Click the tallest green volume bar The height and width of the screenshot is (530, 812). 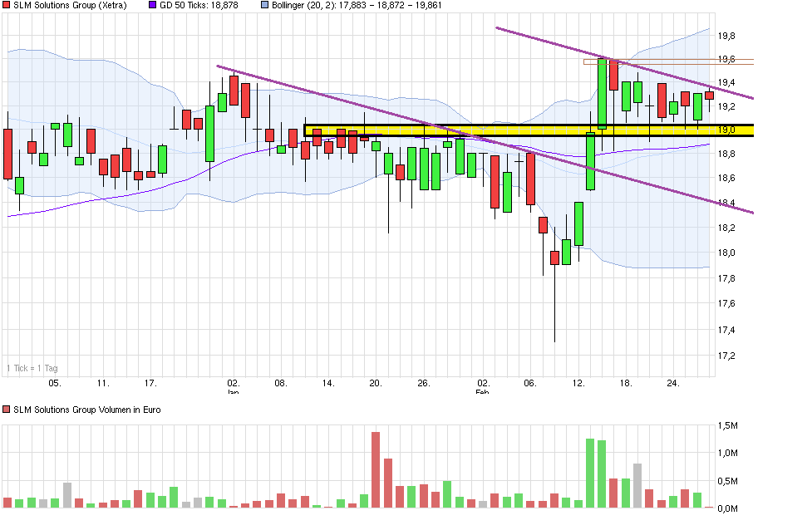(x=590, y=473)
